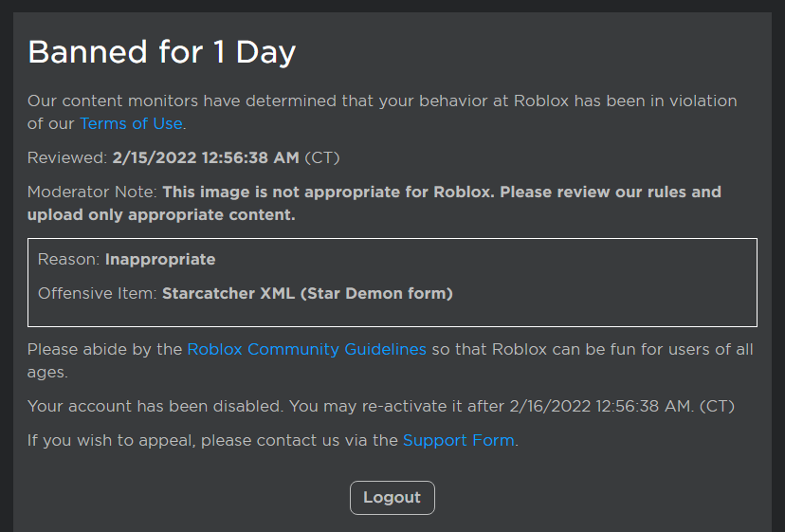785x532 pixels.
Task: Click the (CT) timezone after the reviewed time
Action: click(322, 158)
